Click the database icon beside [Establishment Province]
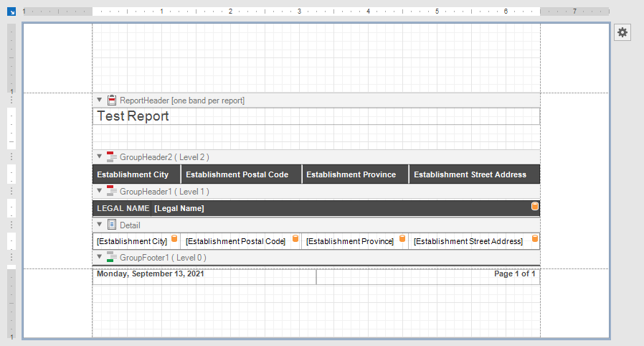The width and height of the screenshot is (644, 346). click(402, 238)
